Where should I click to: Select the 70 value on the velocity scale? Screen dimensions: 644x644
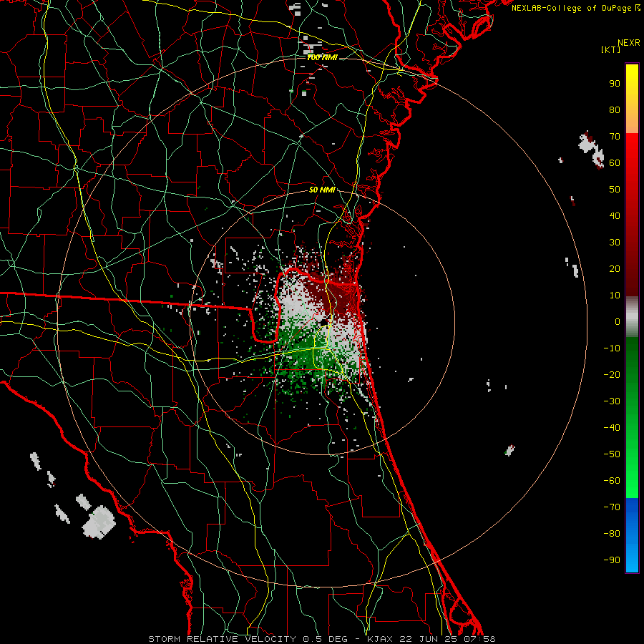[x=615, y=137]
